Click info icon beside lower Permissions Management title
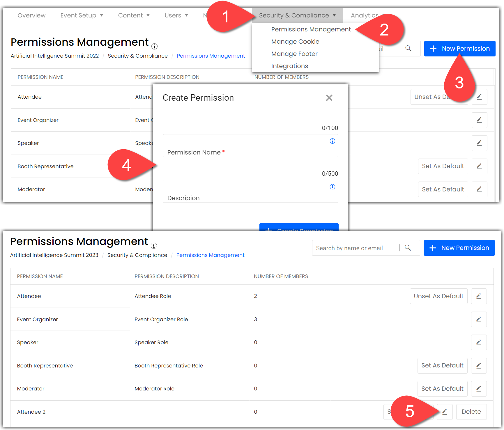504x430 pixels. coord(154,246)
